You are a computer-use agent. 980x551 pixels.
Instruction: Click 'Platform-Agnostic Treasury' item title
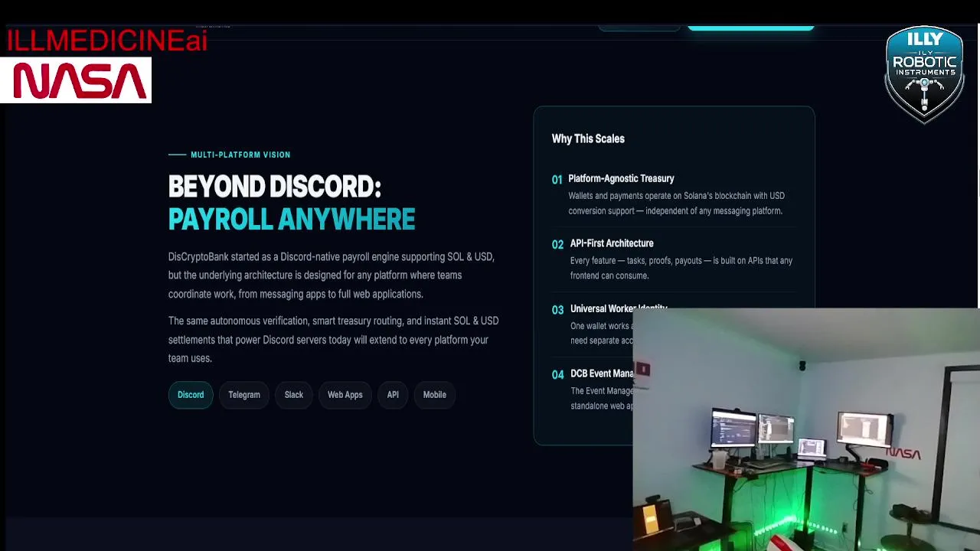(621, 178)
